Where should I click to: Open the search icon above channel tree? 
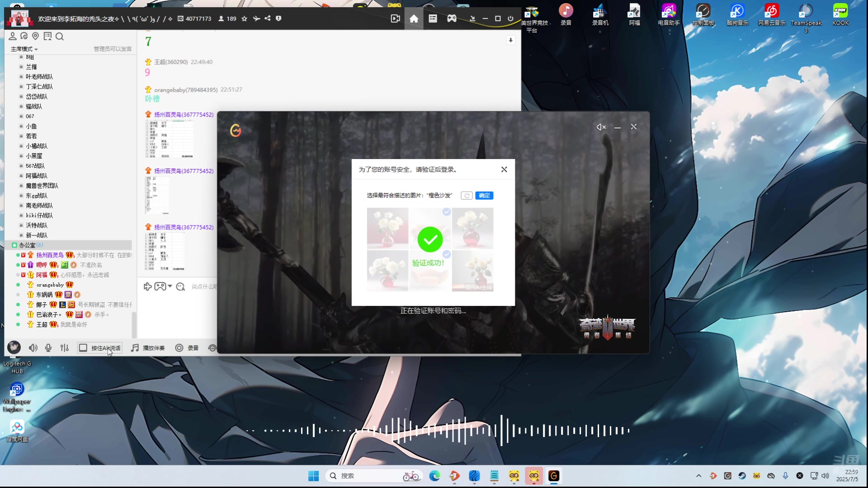tap(59, 36)
